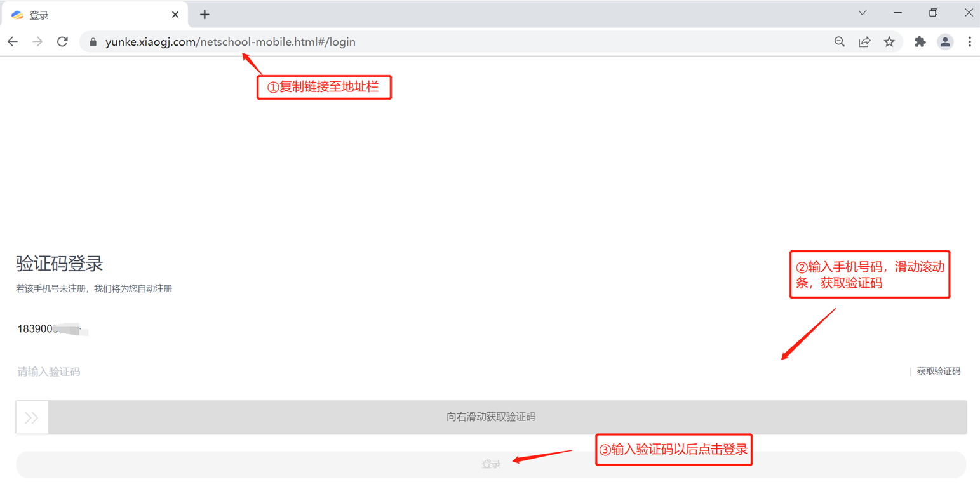Share this page via the share icon

point(864,42)
